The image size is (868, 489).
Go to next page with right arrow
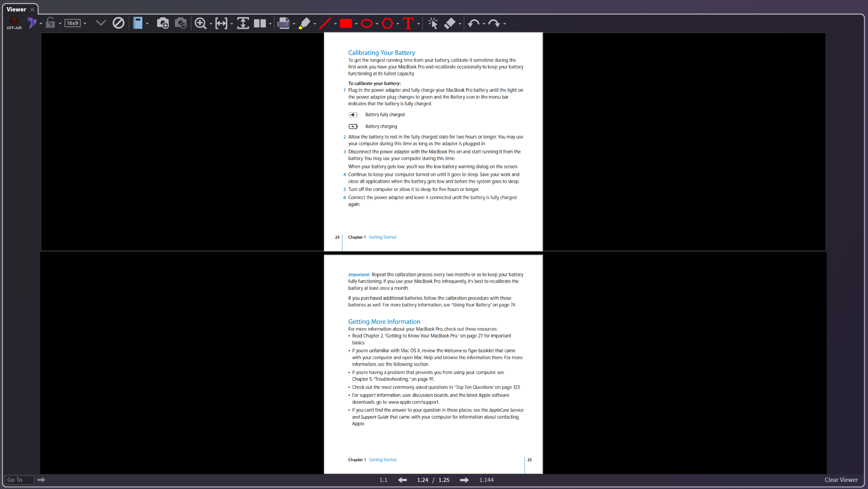[464, 480]
